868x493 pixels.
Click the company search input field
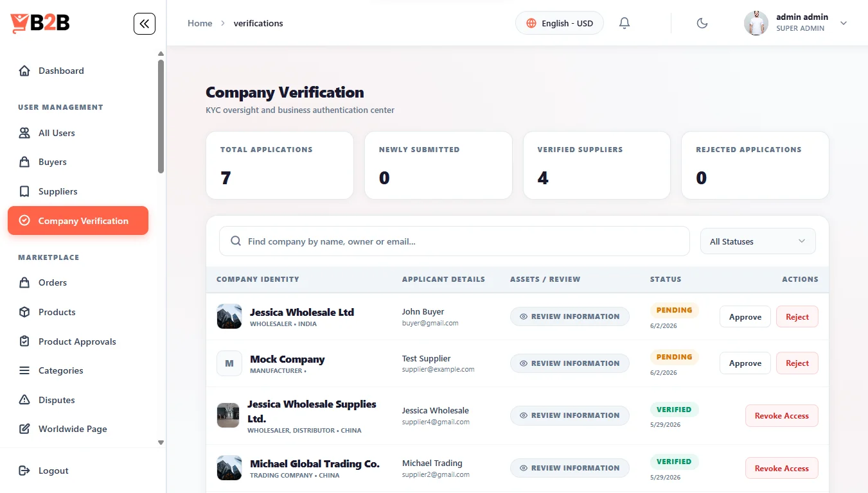[x=454, y=241]
